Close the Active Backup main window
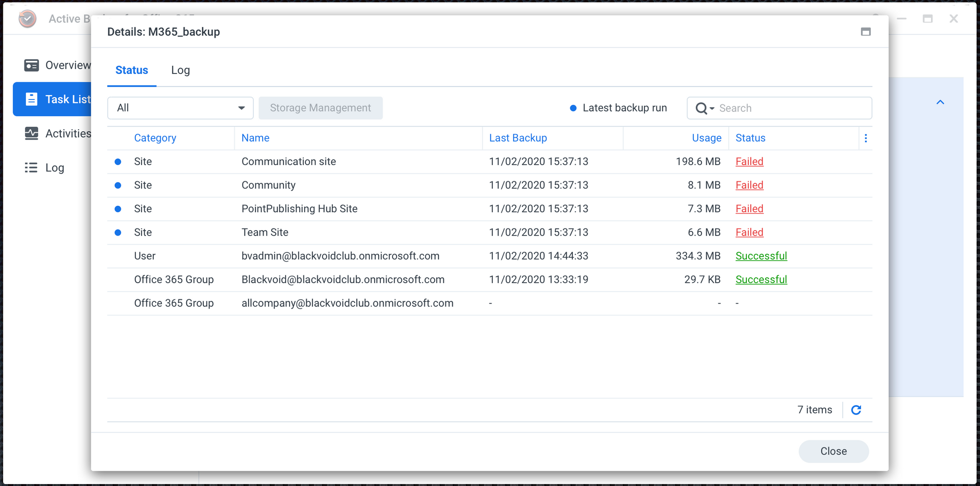This screenshot has height=486, width=980. click(954, 19)
